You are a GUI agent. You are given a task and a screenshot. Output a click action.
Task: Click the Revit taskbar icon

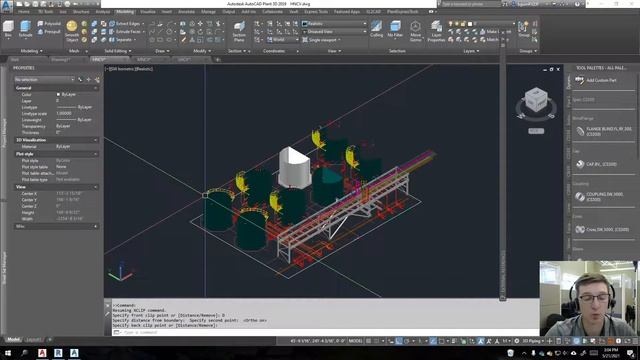[x=58, y=353]
